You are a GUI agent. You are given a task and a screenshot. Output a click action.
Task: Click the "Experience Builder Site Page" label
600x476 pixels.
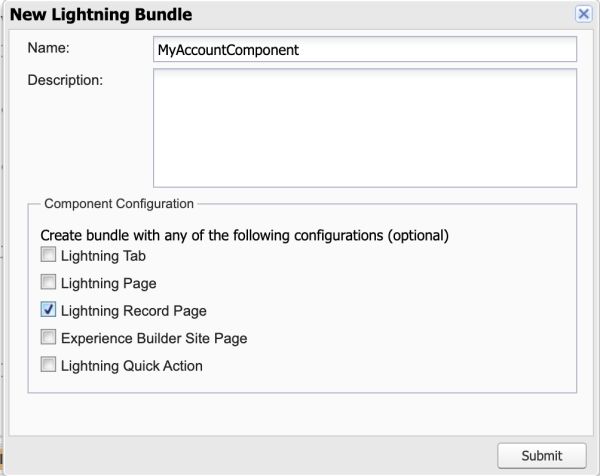click(154, 339)
